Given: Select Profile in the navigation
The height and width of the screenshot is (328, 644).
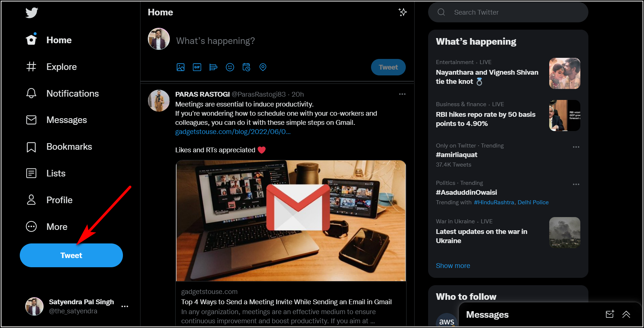Looking at the screenshot, I should (59, 200).
